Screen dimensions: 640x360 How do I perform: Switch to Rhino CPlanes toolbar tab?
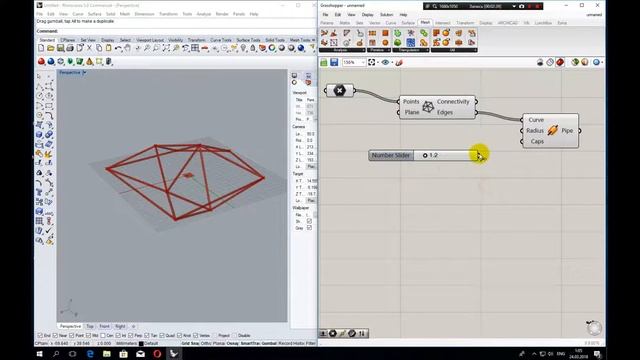coord(67,40)
